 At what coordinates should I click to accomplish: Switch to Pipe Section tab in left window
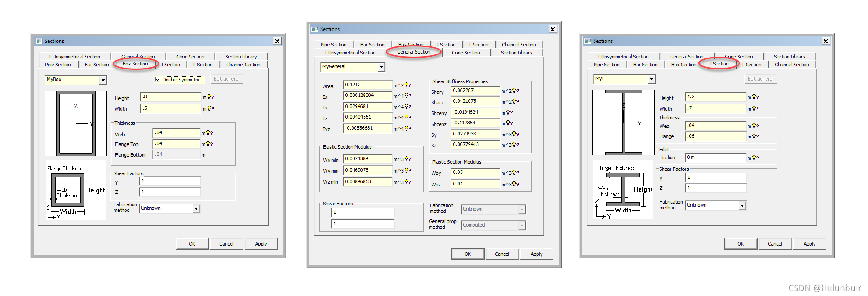pos(58,65)
